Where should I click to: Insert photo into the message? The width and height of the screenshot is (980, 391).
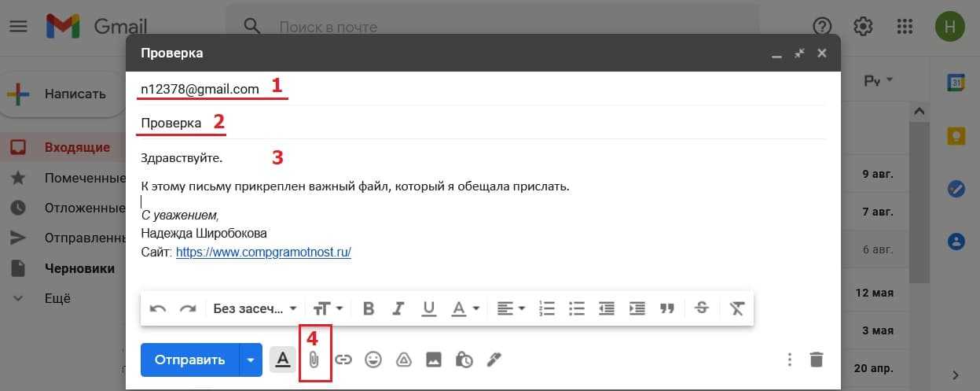point(433,360)
